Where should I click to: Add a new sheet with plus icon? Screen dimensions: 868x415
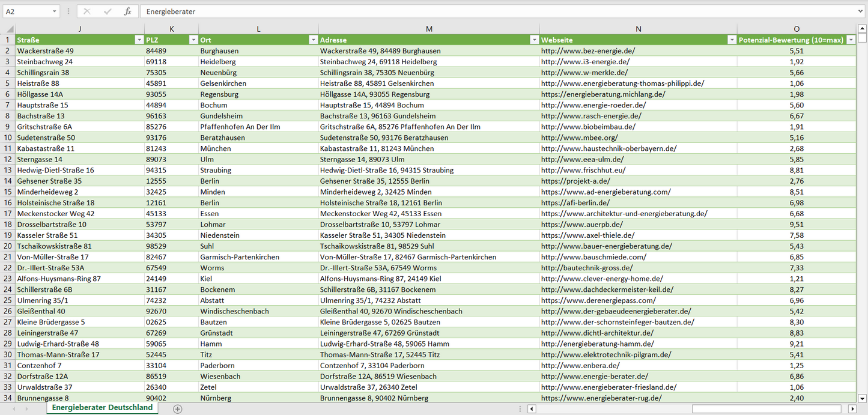coord(177,408)
